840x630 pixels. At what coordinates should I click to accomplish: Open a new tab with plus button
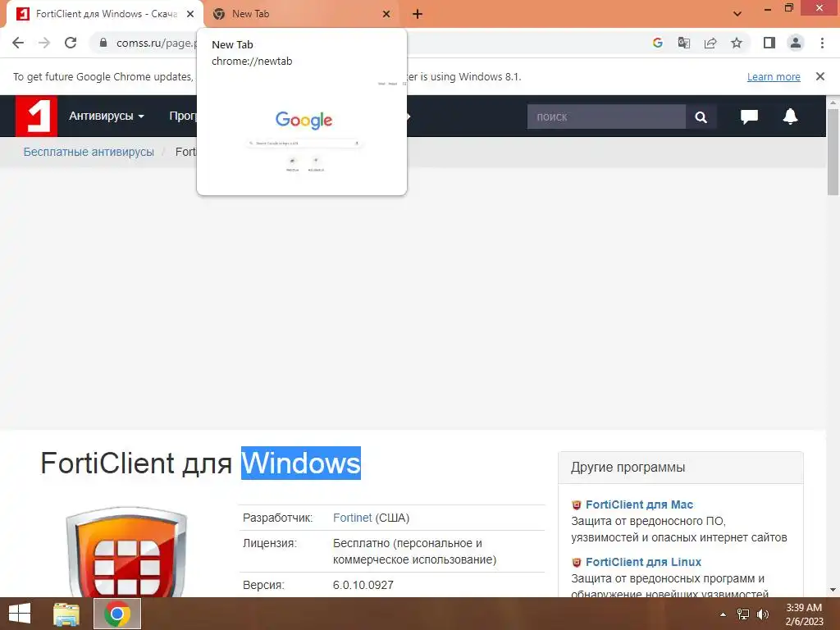click(418, 14)
